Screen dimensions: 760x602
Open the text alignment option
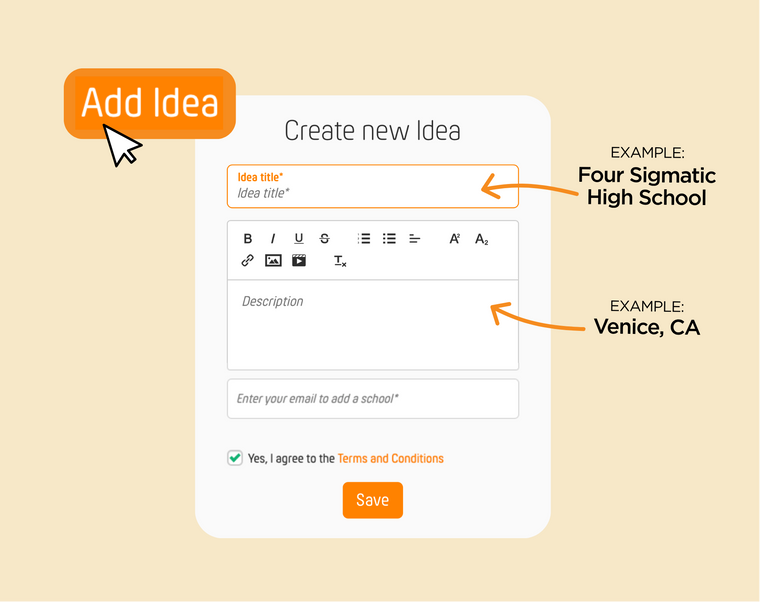(415, 239)
